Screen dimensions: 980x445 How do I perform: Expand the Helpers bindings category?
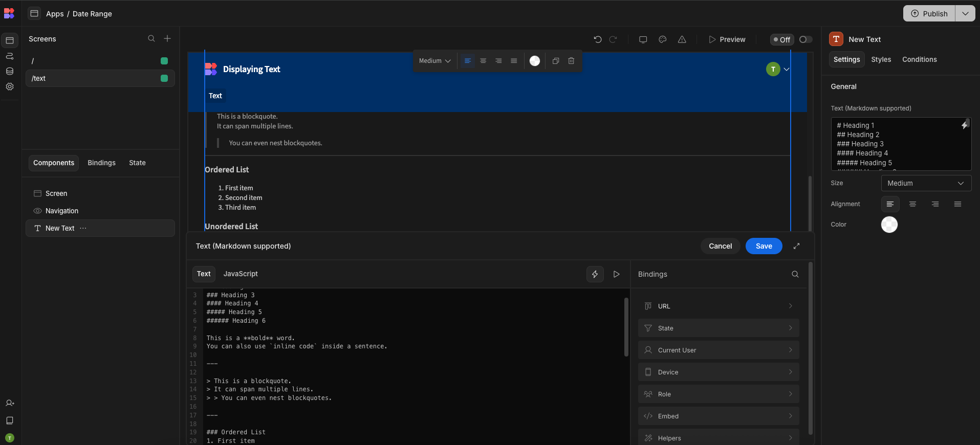point(718,437)
